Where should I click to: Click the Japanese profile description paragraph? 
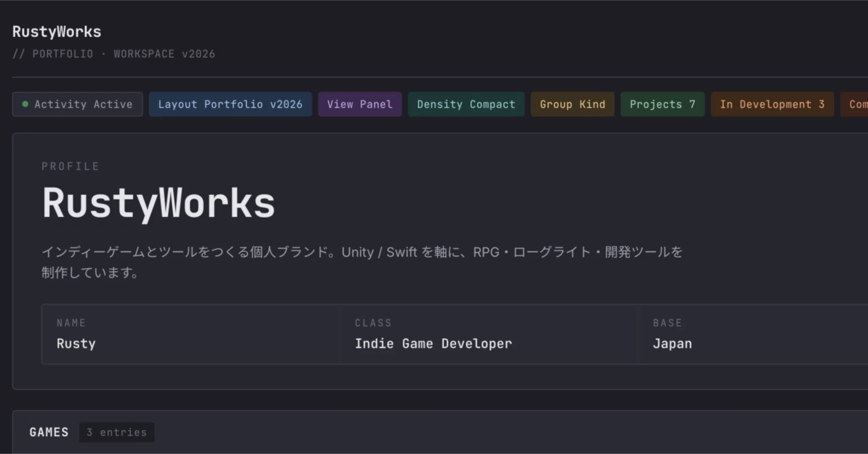362,262
